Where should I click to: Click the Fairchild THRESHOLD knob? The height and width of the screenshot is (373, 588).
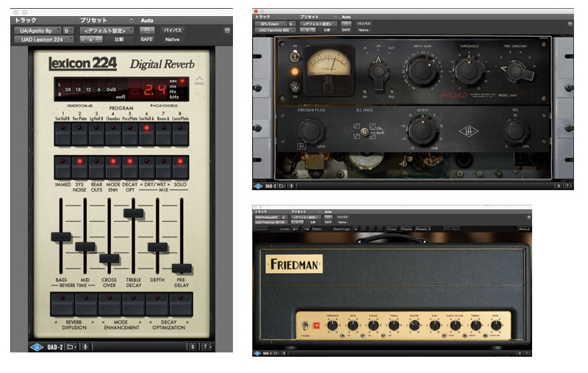[469, 70]
